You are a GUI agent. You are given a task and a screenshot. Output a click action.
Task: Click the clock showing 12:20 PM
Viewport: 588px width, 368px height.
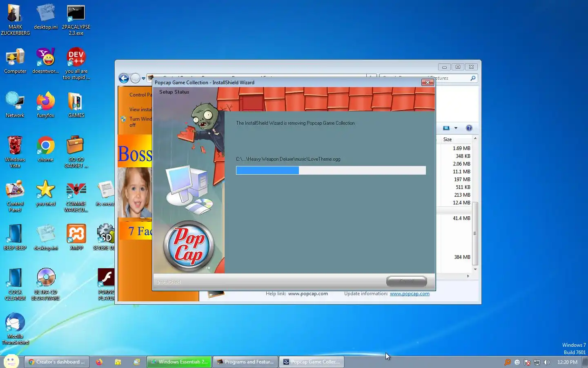click(x=567, y=362)
